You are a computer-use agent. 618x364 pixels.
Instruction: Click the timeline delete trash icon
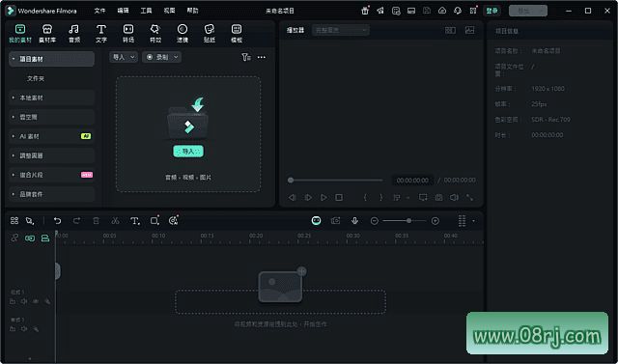pos(96,220)
